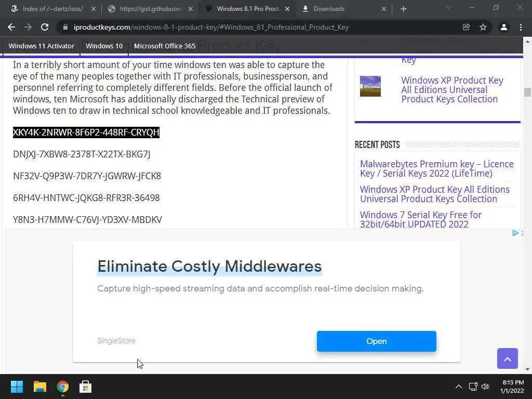Open Windows 7 Serial Key Free post
The width and height of the screenshot is (532, 399).
click(421, 220)
